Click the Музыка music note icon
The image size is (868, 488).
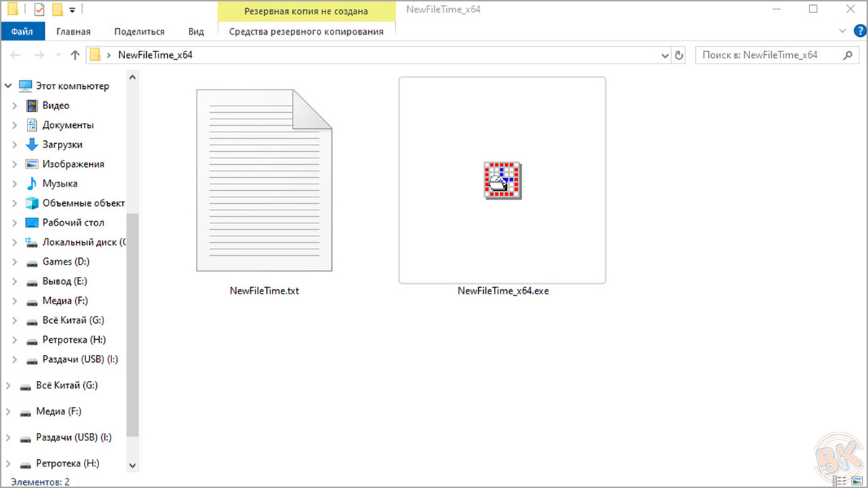pos(32,184)
